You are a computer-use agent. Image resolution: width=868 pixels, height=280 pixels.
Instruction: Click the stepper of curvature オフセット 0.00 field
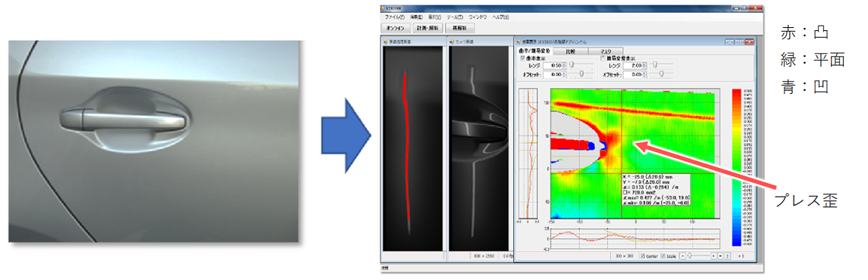(564, 75)
